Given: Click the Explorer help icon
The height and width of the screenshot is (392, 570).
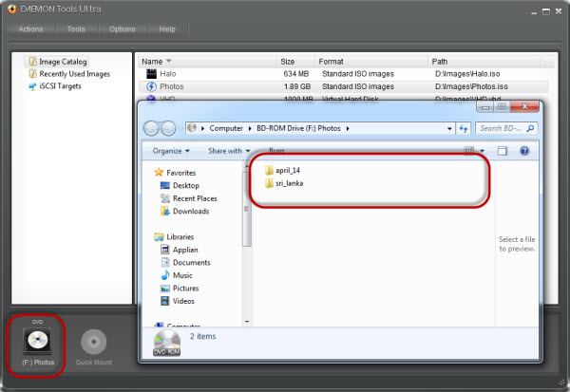Looking at the screenshot, I should pyautogui.click(x=524, y=151).
